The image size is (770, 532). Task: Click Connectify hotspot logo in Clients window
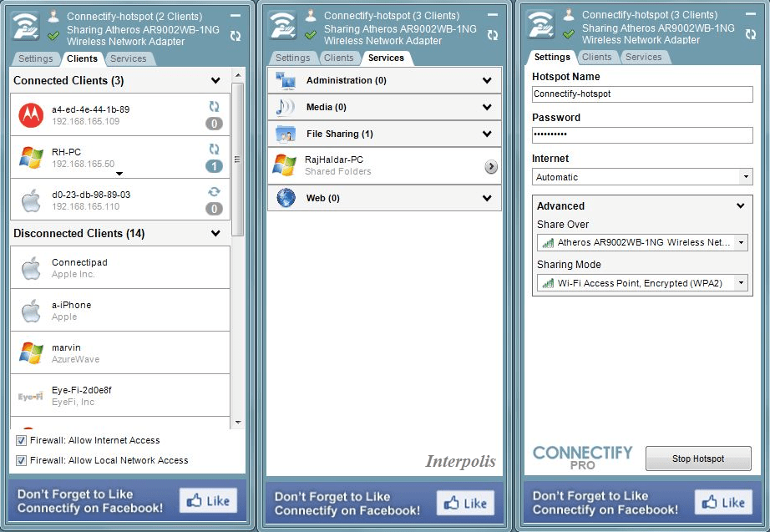(26, 26)
